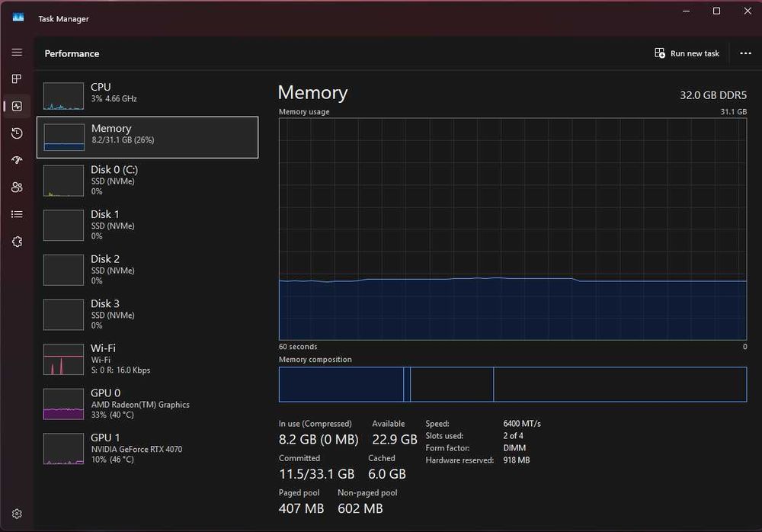Open the hamburger navigation menu

[x=17, y=52]
